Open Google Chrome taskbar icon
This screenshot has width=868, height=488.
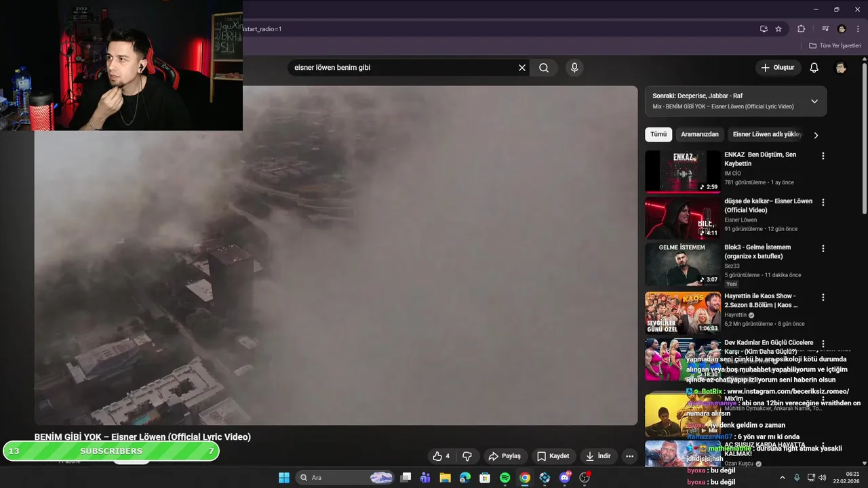coord(524,478)
